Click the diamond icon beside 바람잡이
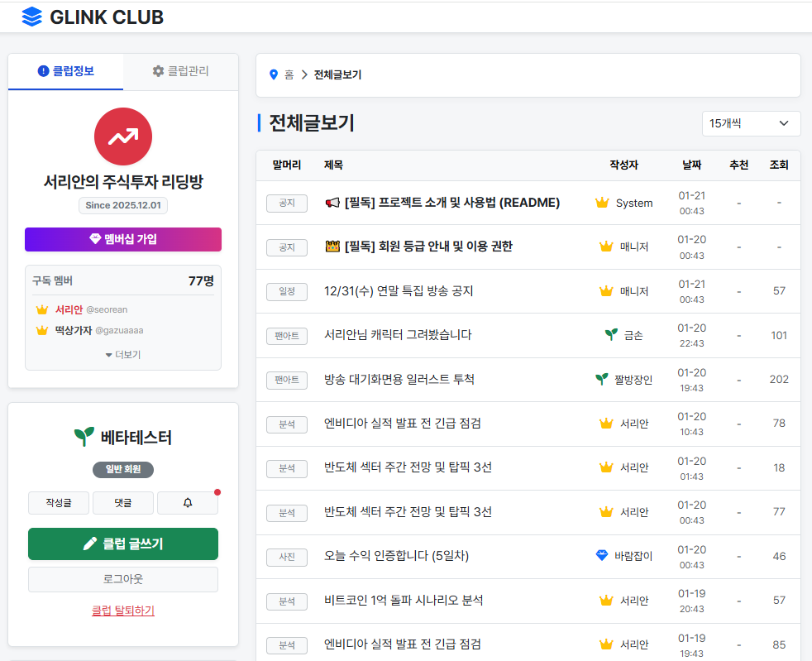812x661 pixels. (x=602, y=555)
